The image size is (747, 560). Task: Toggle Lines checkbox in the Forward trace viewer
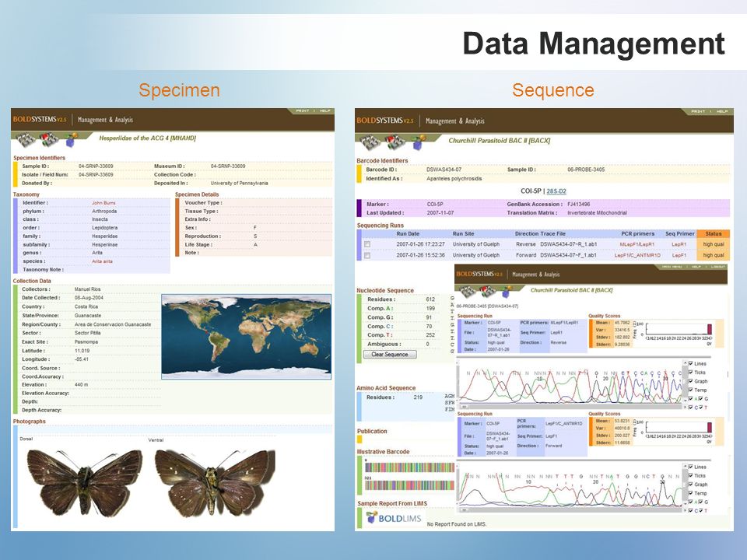click(x=691, y=467)
